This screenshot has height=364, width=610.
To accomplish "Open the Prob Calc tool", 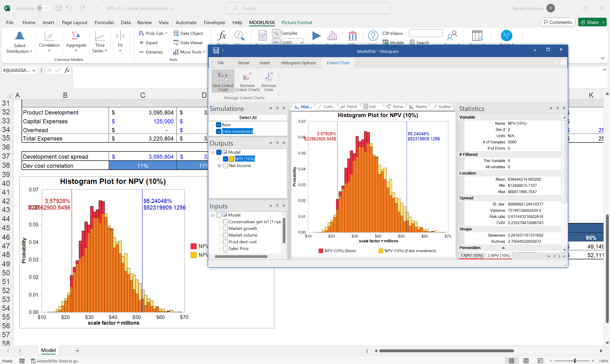I will 152,33.
